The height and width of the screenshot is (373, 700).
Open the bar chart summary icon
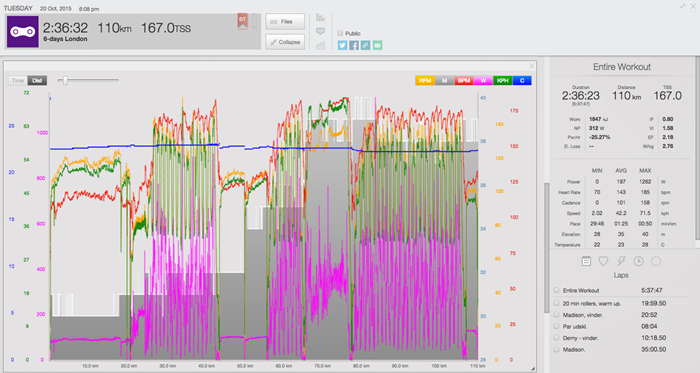(320, 18)
